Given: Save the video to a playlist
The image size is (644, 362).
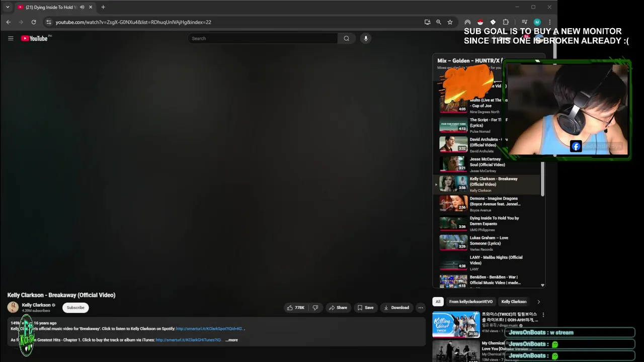Looking at the screenshot, I should pos(365,308).
